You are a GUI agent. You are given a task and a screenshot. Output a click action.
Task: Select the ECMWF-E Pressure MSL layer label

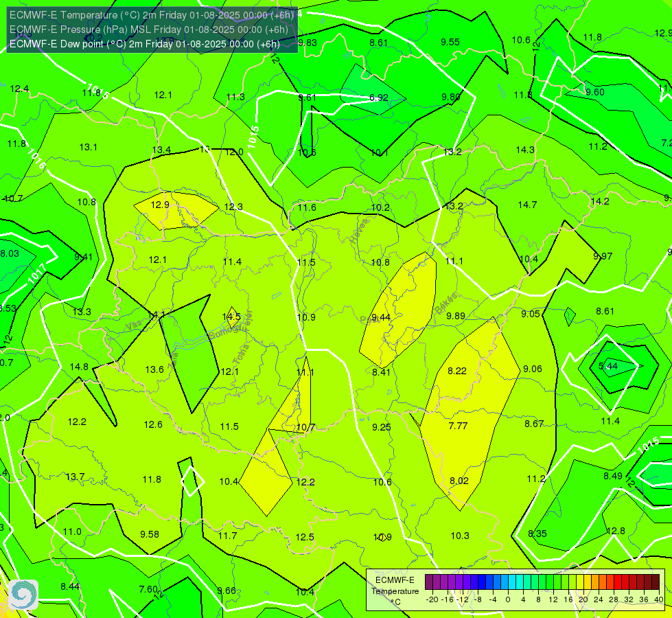coord(149,30)
